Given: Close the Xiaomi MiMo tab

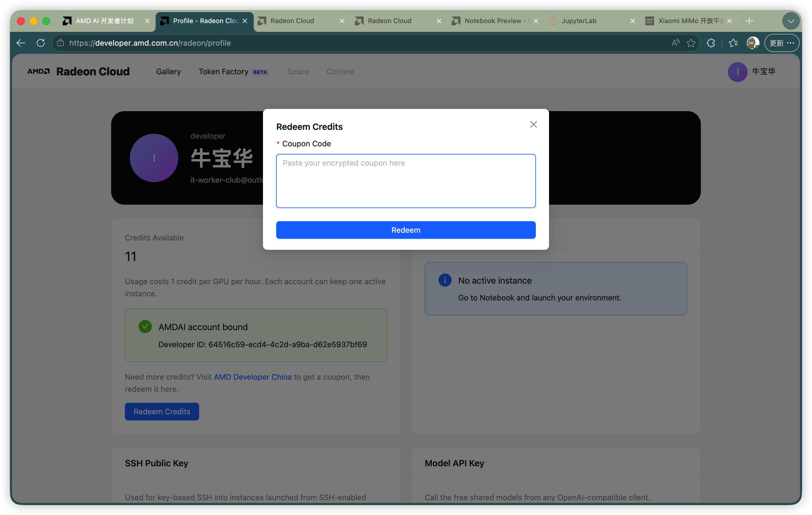Looking at the screenshot, I should coord(729,21).
